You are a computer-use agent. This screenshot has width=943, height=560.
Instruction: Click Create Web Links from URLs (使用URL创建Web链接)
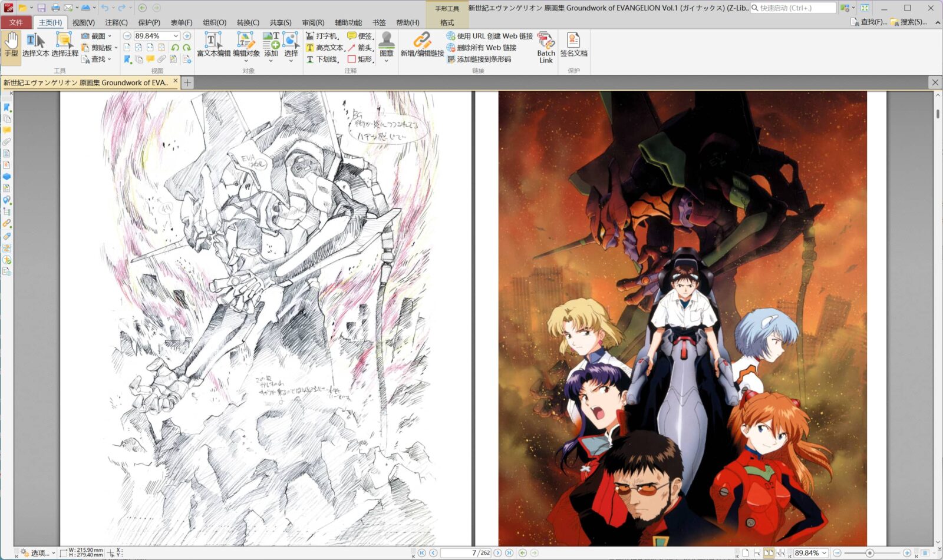coord(489,36)
